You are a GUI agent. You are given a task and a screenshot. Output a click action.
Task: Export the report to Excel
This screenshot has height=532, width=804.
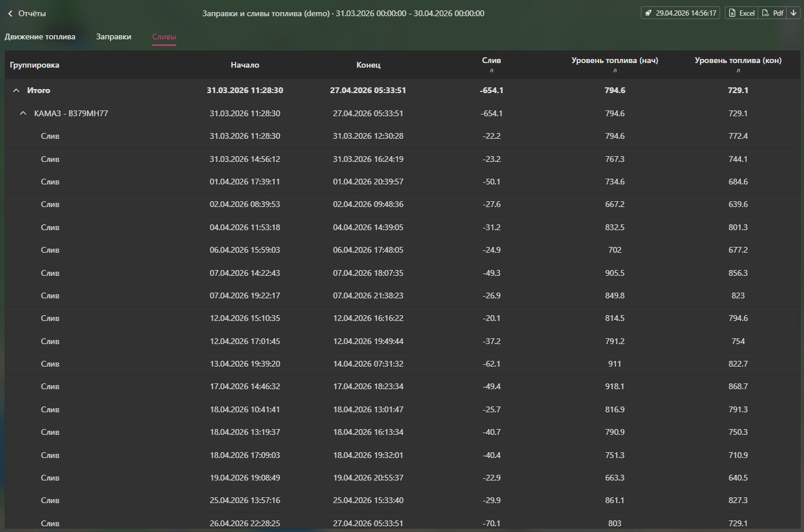(x=742, y=13)
